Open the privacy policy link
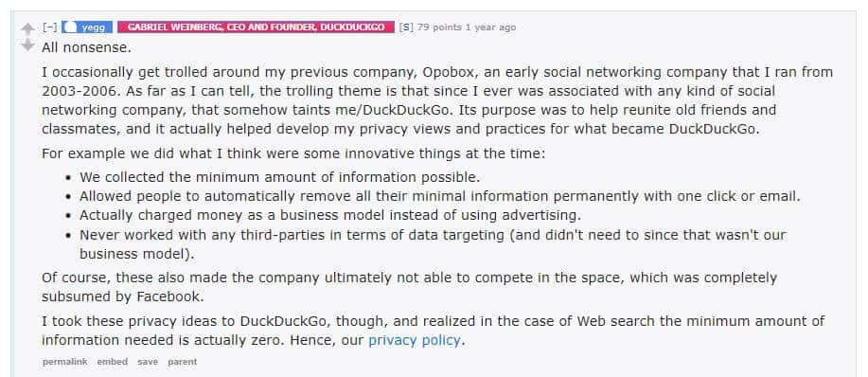The image size is (868, 377). pos(414,340)
